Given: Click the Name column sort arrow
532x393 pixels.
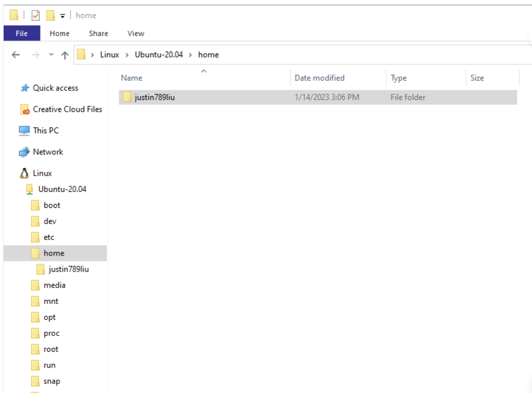Looking at the screenshot, I should point(203,71).
